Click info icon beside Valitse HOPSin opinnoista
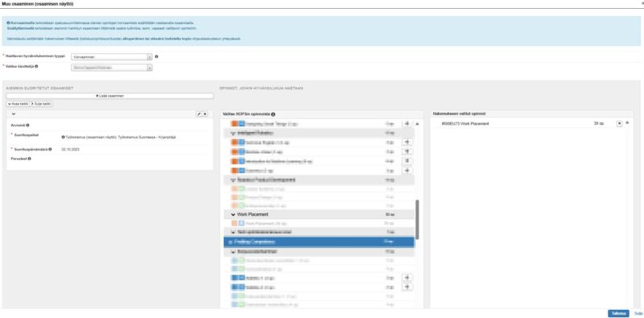This screenshot has height=318, width=644. [273, 114]
